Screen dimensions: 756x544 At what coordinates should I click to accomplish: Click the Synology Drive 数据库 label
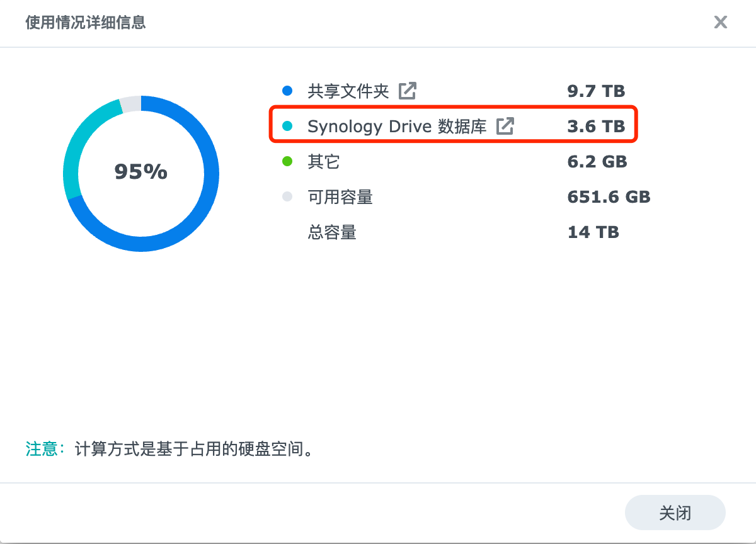coord(397,126)
